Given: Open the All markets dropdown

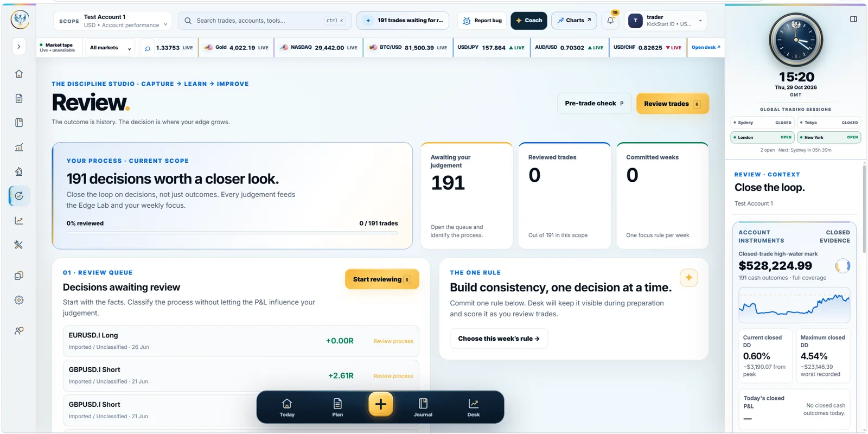Looking at the screenshot, I should coord(110,48).
